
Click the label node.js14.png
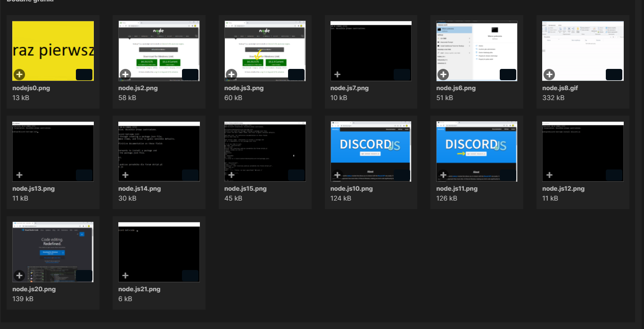click(x=140, y=189)
